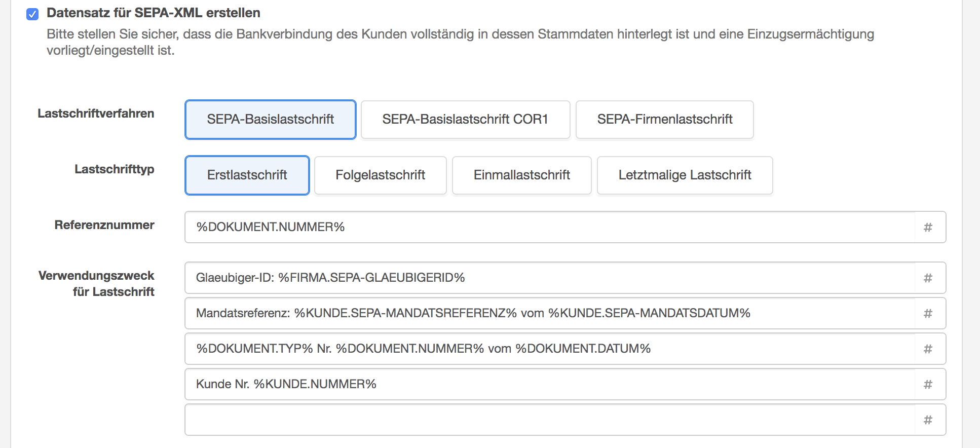This screenshot has width=980, height=448.
Task: Select Erstlastschrift as Lastschrifttyp
Action: (x=247, y=175)
